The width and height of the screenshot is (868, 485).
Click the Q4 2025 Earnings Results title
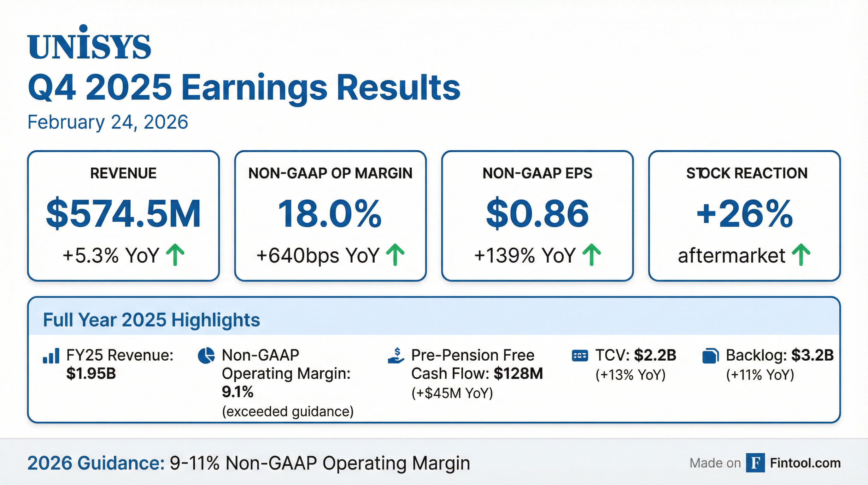point(244,87)
